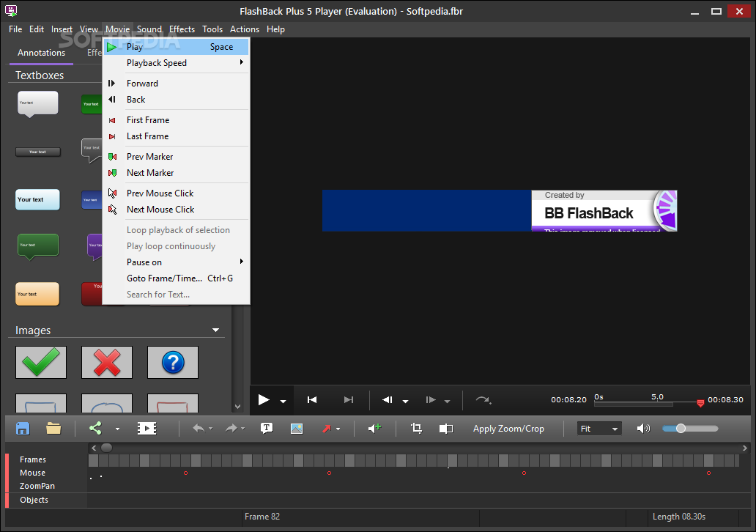Click the red arrow annotation icon
Screen dimensions: 756x532
(x=327, y=428)
